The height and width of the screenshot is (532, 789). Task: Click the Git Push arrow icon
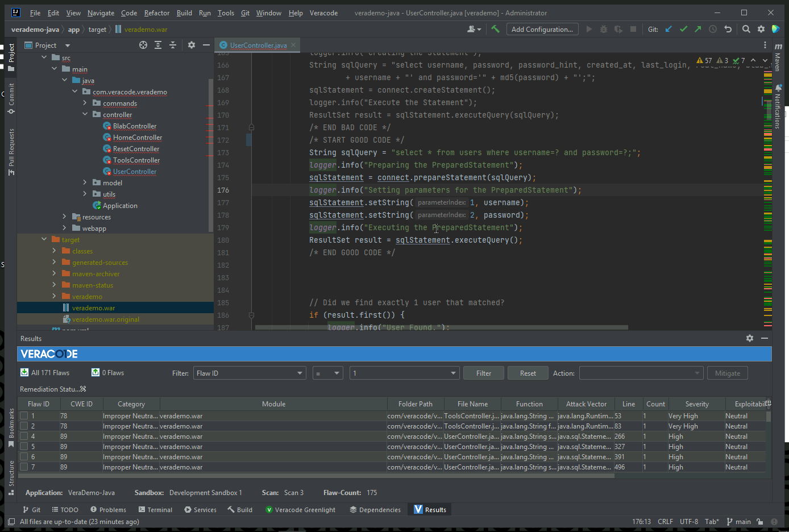tap(698, 29)
